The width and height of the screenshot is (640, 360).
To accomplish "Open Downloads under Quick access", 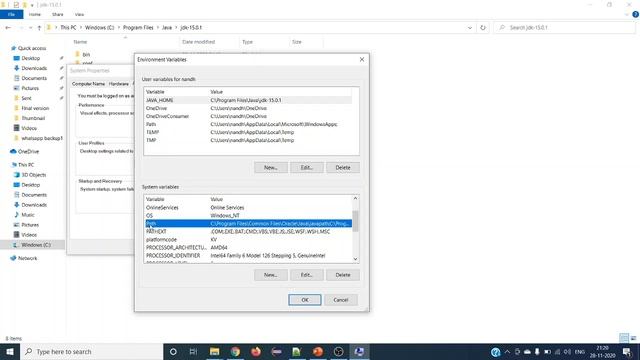I will click(x=34, y=68).
